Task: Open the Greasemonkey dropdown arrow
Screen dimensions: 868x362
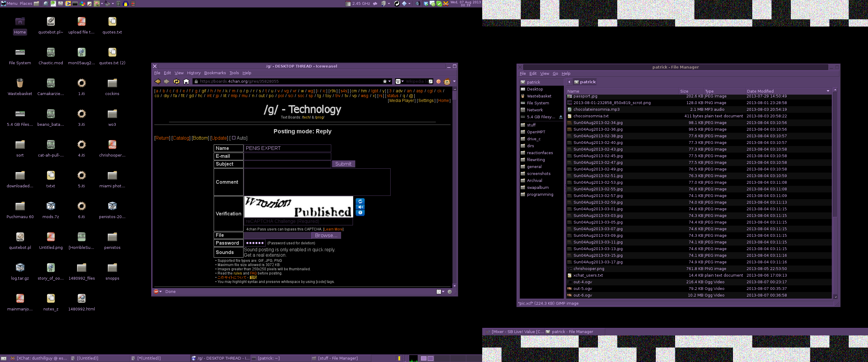Action: click(454, 81)
